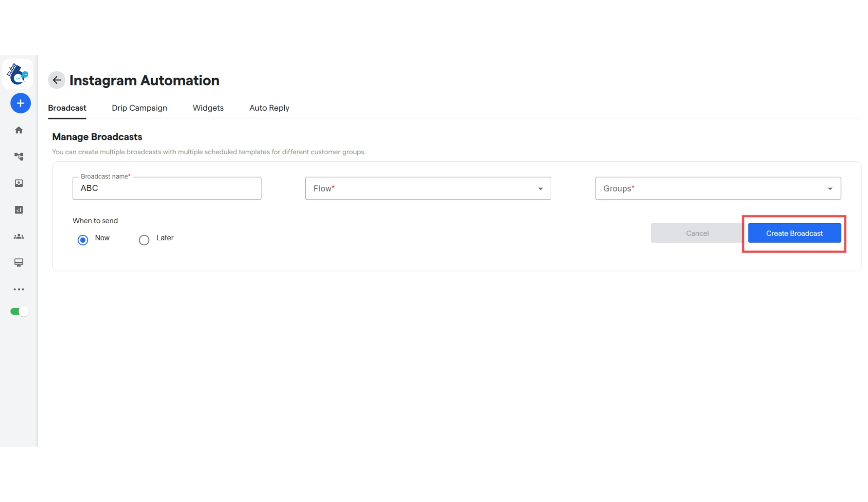868x502 pixels.
Task: Open the contacts group icon in sidebar
Action: [19, 237]
